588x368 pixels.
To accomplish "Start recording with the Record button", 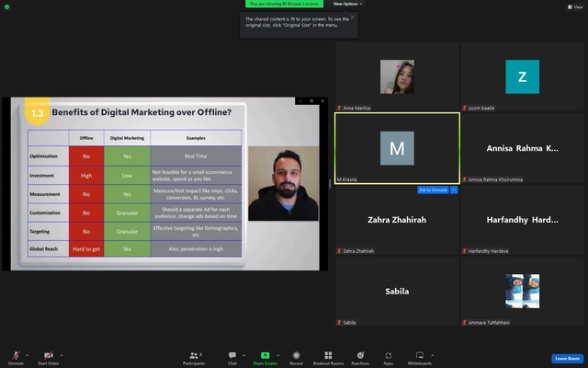I will pyautogui.click(x=296, y=358).
